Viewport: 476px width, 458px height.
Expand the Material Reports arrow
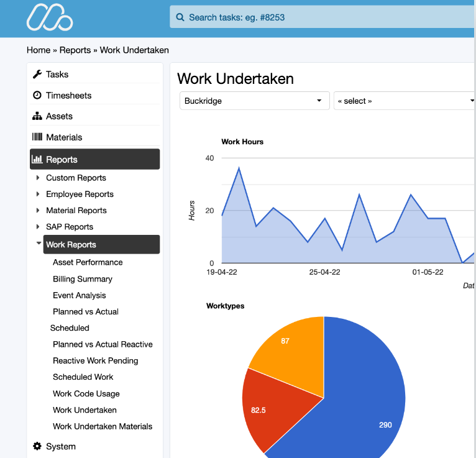click(x=38, y=210)
